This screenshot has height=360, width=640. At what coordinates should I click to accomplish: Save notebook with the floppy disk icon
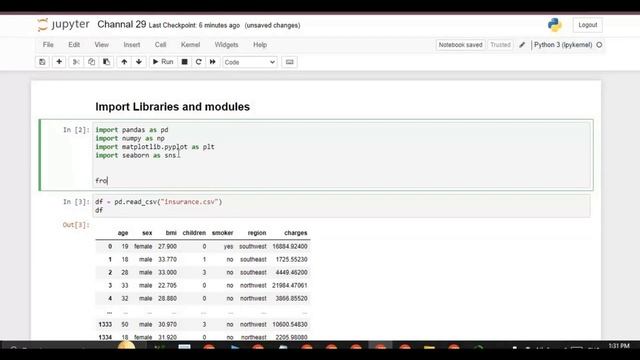[x=42, y=62]
